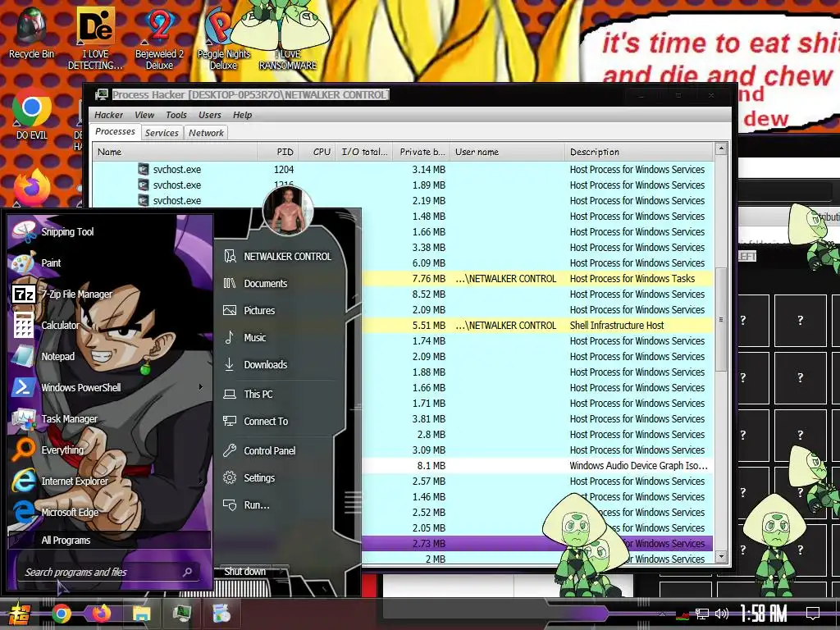Open the Users menu in Process Hacker
Image resolution: width=840 pixels, height=630 pixels.
[209, 115]
